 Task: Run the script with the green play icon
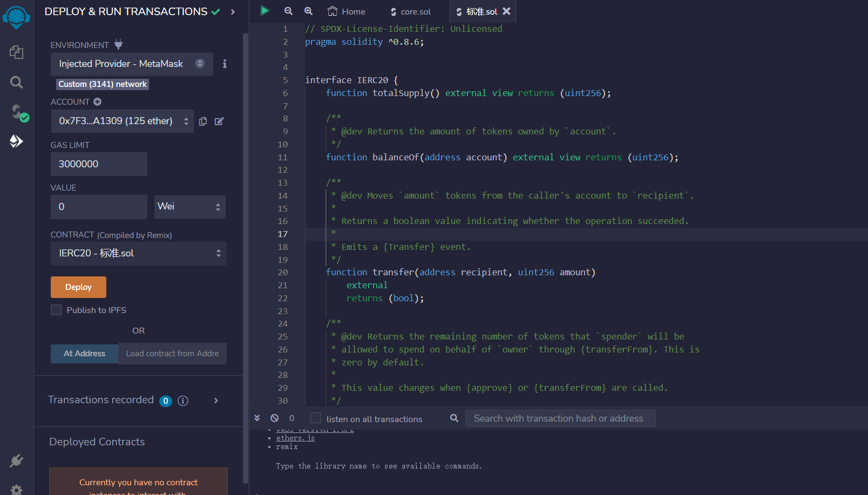[264, 11]
